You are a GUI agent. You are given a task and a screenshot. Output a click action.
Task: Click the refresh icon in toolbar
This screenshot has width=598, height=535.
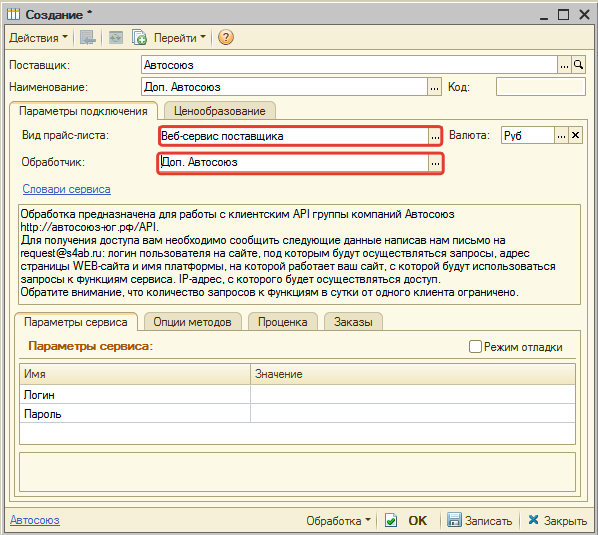[x=116, y=37]
